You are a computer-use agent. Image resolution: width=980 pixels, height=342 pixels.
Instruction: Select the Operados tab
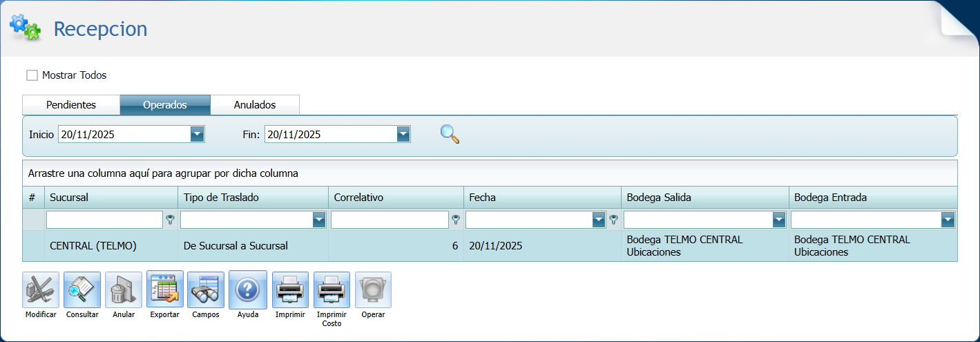165,105
